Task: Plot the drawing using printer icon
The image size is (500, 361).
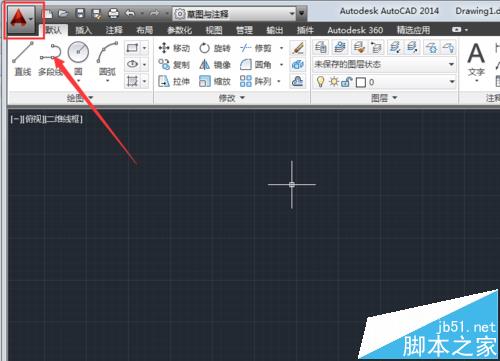Action: (x=113, y=14)
